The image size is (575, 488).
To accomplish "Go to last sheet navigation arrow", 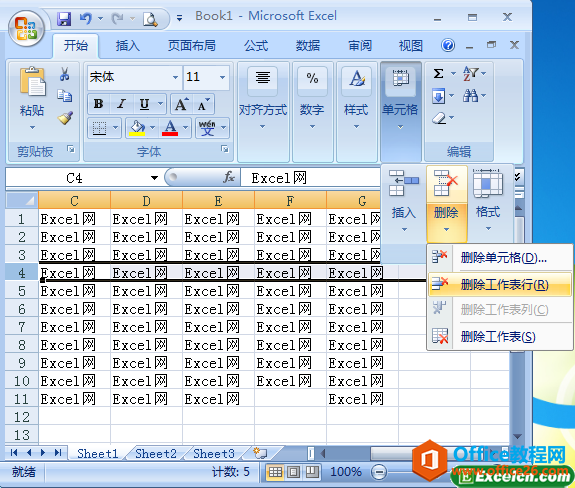I will [58, 453].
